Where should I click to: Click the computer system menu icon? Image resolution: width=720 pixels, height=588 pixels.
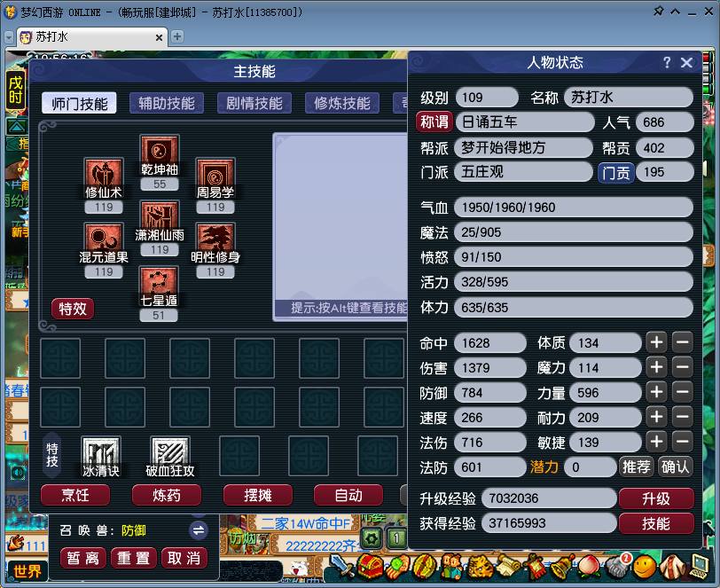(x=700, y=566)
